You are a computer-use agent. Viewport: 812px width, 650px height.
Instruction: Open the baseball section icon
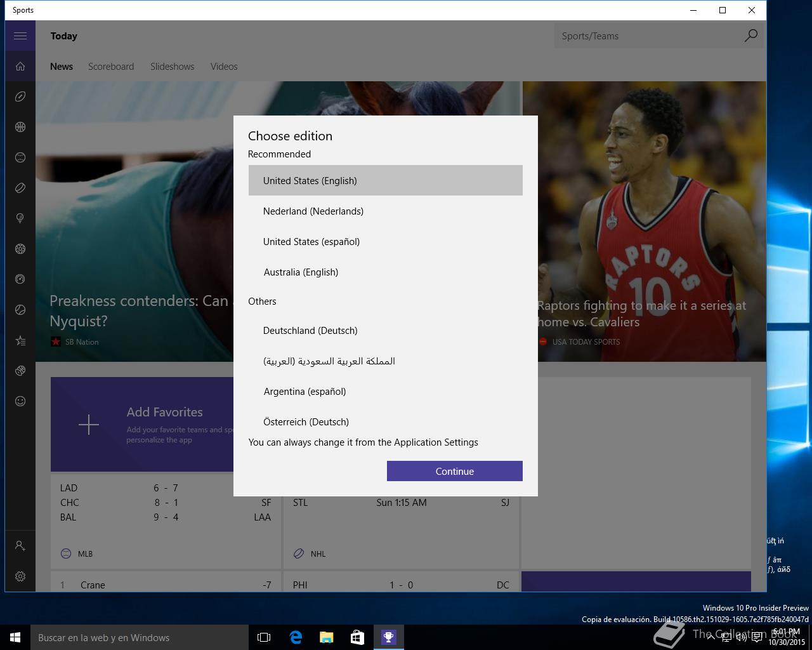pyautogui.click(x=20, y=157)
